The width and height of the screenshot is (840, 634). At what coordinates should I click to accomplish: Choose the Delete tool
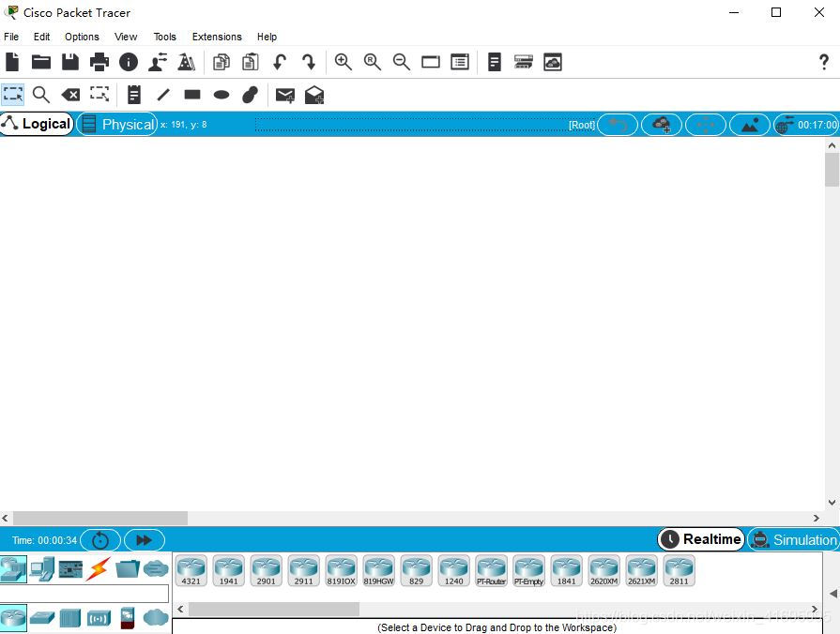70,95
